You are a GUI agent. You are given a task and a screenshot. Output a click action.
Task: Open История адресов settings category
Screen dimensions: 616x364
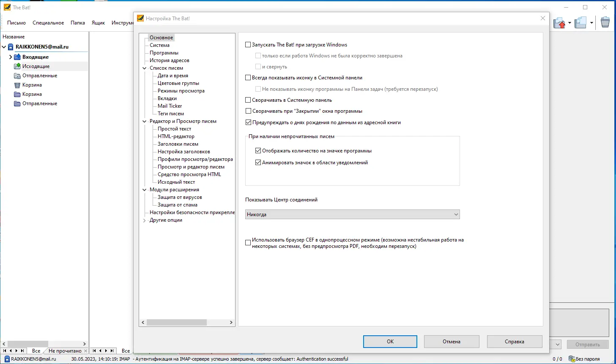pyautogui.click(x=170, y=60)
